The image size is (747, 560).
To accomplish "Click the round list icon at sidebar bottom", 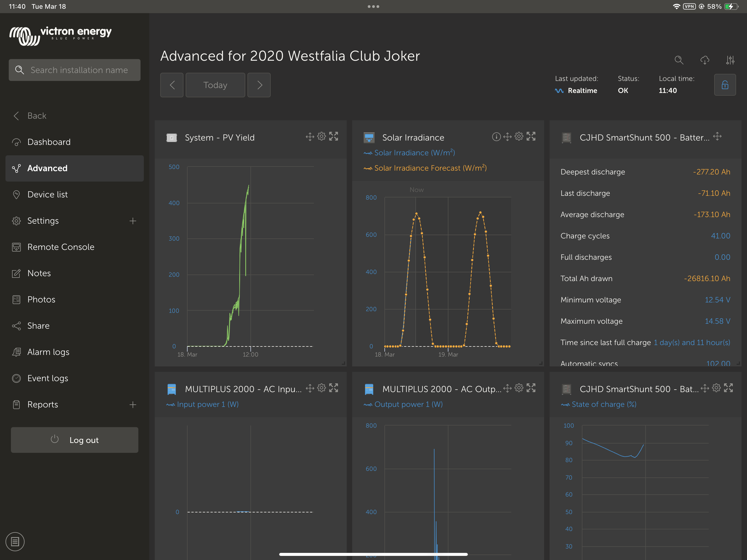I will [x=15, y=542].
